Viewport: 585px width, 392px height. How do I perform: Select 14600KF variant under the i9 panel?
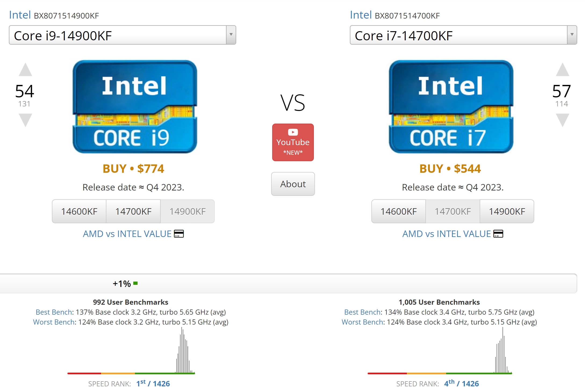(x=79, y=211)
